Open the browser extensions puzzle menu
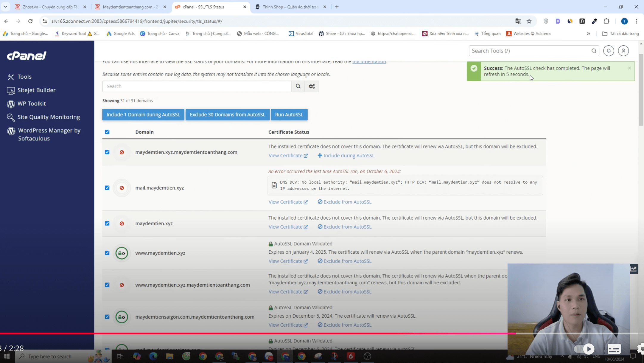Image resolution: width=644 pixels, height=363 pixels. pos(606,21)
